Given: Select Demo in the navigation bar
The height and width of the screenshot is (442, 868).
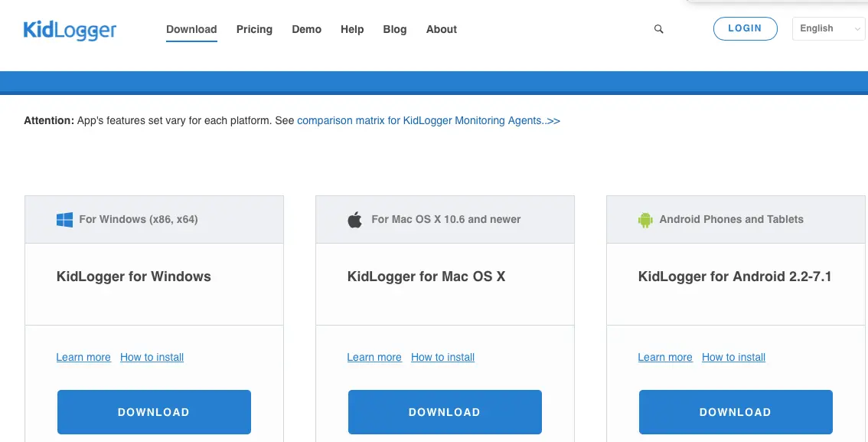Looking at the screenshot, I should tap(307, 29).
